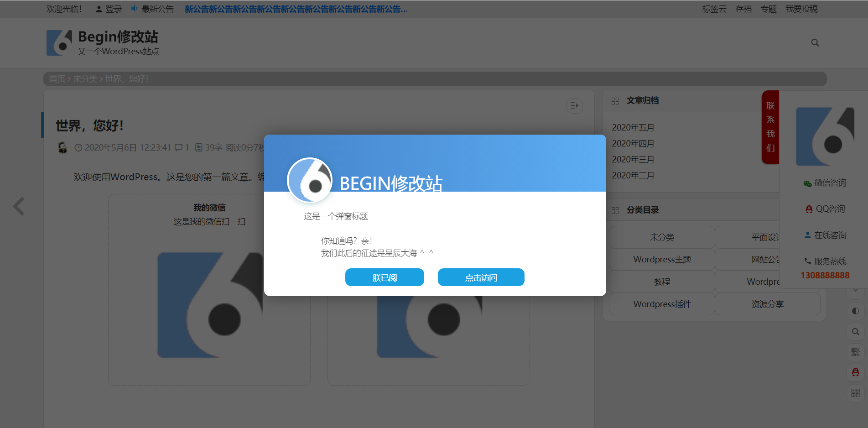Toggle the article sidebar collapse icon
The image size is (868, 428).
pos(574,106)
